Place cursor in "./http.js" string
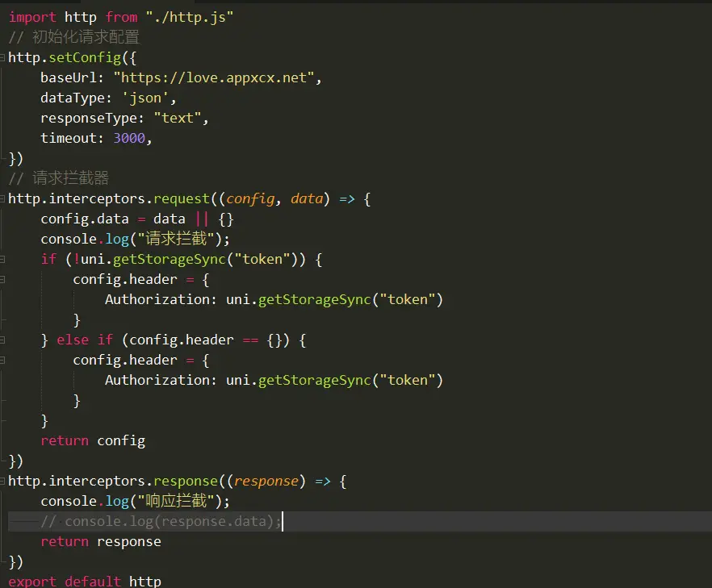712x588 pixels. tap(190, 17)
